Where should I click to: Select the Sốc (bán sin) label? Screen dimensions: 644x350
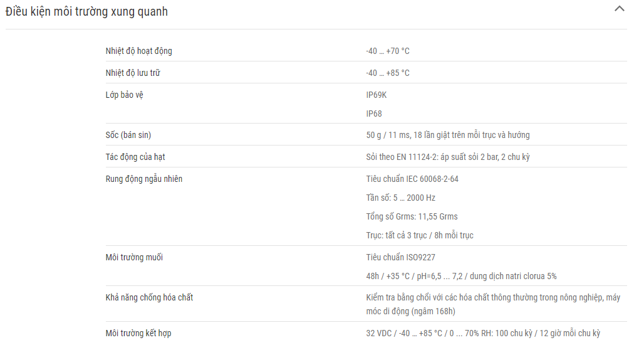click(128, 135)
